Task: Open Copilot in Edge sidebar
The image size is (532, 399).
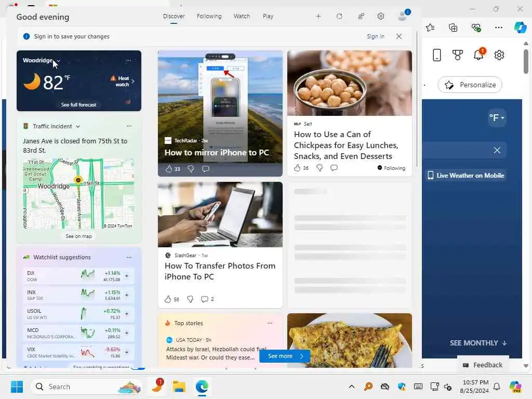Action: pyautogui.click(x=520, y=28)
